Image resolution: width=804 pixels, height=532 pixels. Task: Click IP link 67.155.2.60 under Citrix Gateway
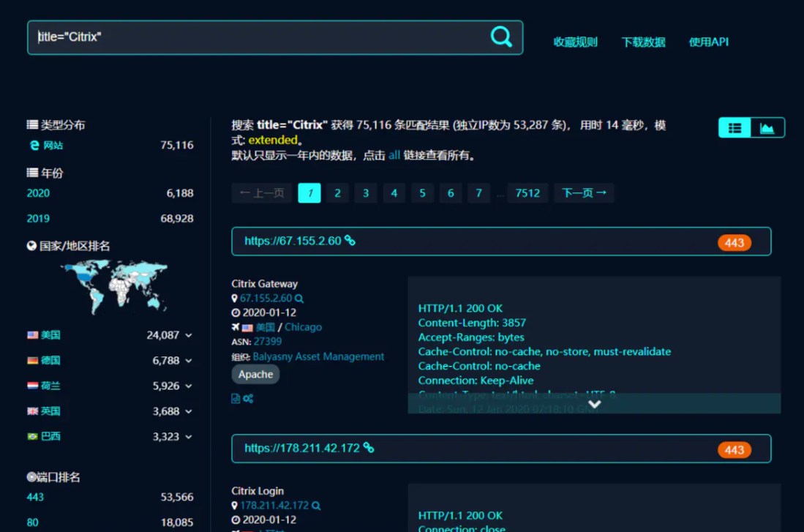pyautogui.click(x=266, y=298)
